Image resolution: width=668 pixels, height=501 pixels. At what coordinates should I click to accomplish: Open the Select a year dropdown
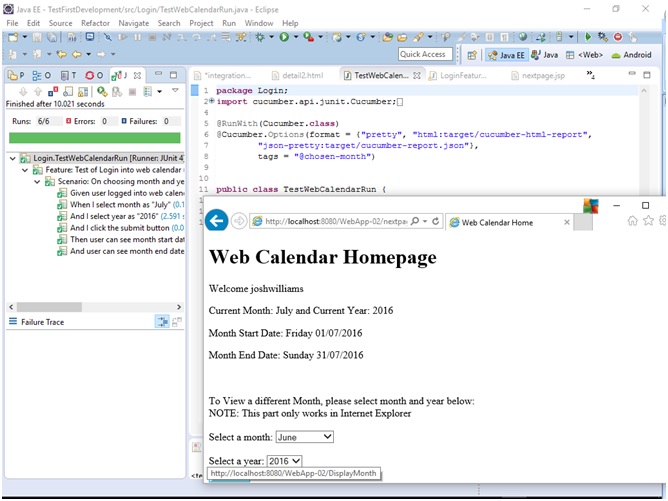(284, 460)
